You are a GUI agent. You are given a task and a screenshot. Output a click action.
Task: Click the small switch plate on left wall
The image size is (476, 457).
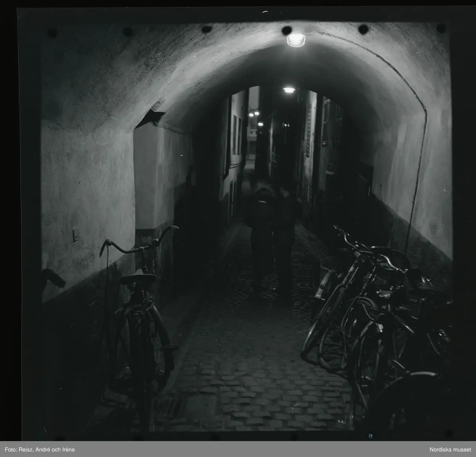pyautogui.click(x=76, y=237)
